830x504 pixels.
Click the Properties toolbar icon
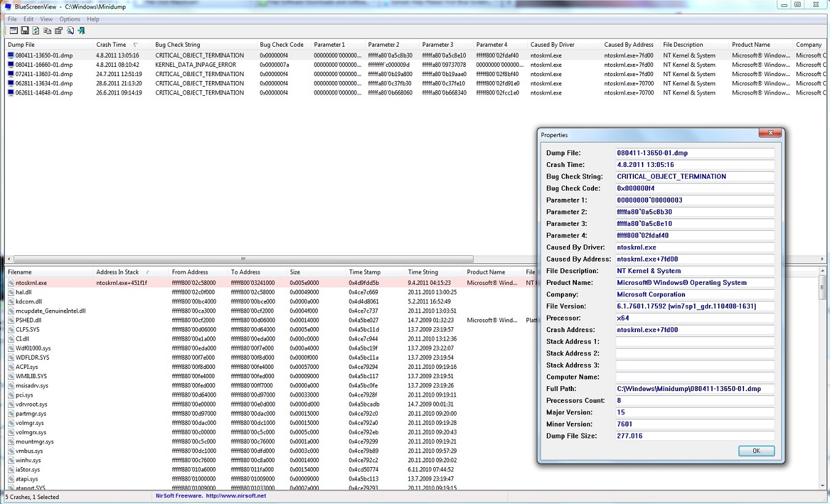tap(59, 30)
